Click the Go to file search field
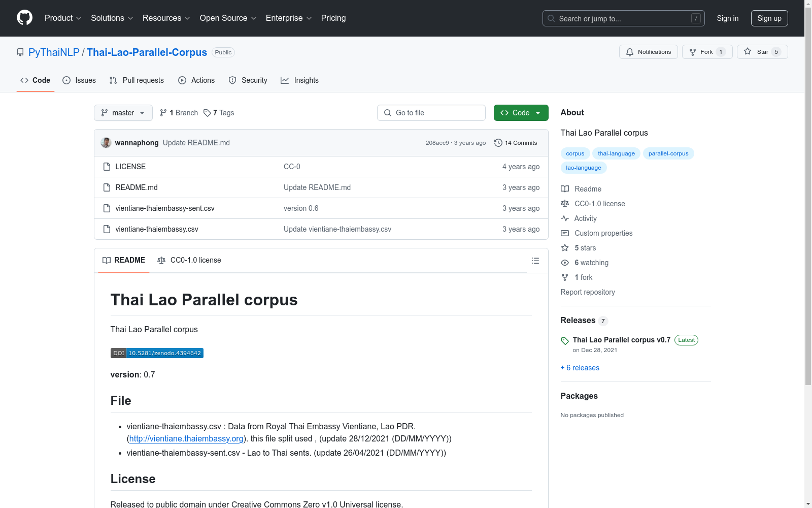This screenshot has height=508, width=812. pos(431,113)
